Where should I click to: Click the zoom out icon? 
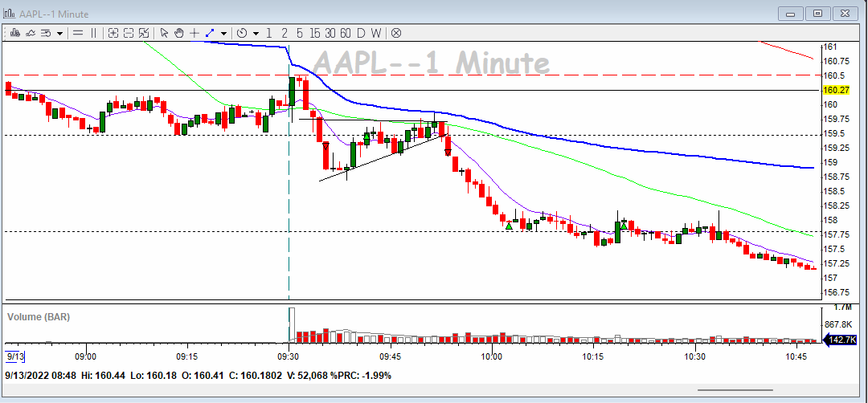[x=129, y=33]
